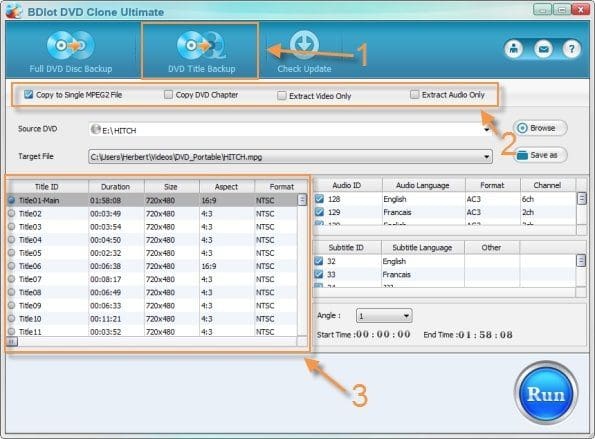Viewport: 595px width, 439px height.
Task: Click the Subtitle ID column header
Action: (346, 247)
